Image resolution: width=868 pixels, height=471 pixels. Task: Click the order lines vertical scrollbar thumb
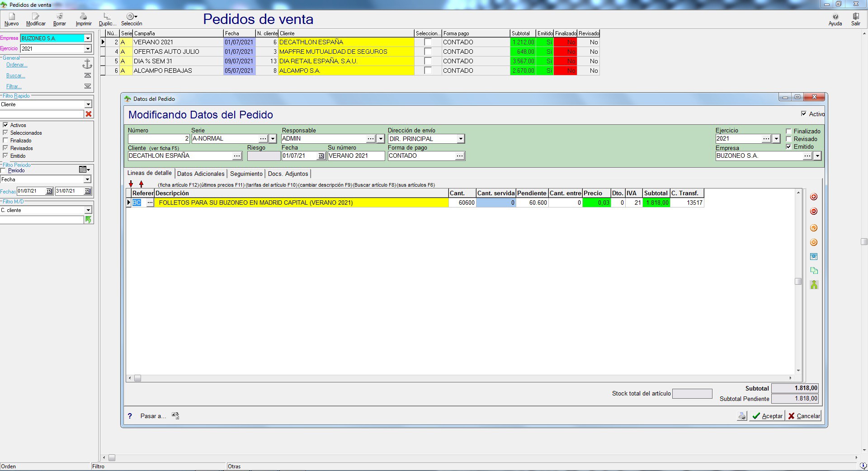click(798, 282)
